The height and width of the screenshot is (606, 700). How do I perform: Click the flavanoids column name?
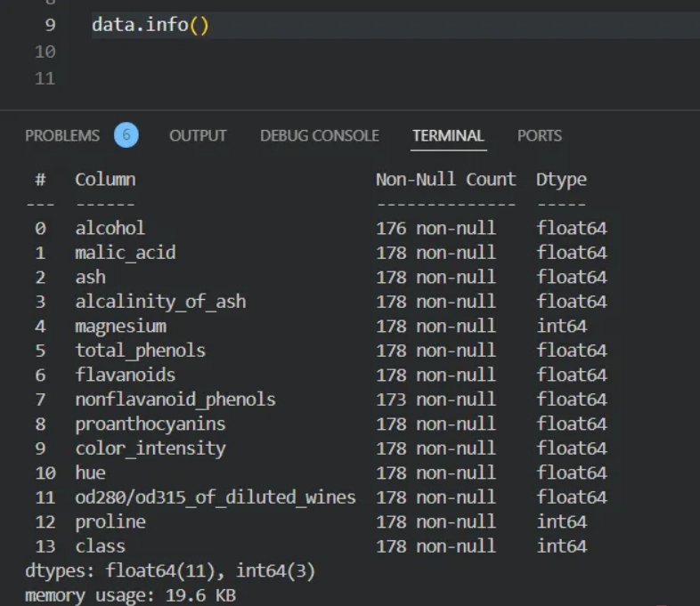pyautogui.click(x=126, y=375)
